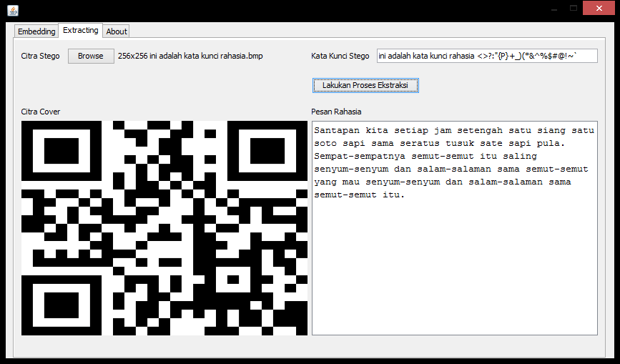This screenshot has width=620, height=364.
Task: Click the word Santapan in secret message
Action: (x=338, y=131)
